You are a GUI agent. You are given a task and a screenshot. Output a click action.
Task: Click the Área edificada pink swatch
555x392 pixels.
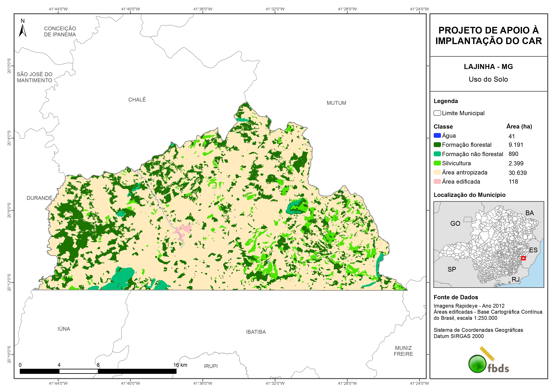click(x=437, y=181)
